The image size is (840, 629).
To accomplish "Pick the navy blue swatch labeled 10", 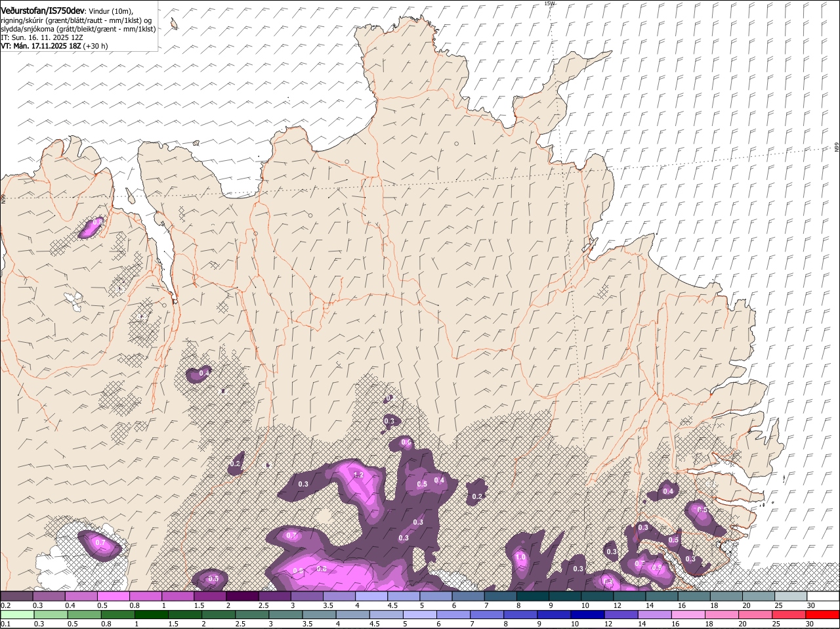I will point(587,615).
